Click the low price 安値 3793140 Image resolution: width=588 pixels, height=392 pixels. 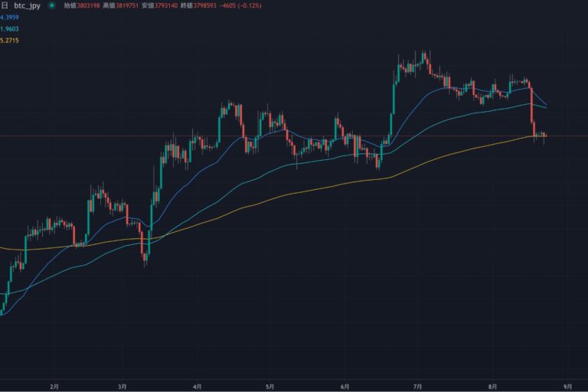click(159, 5)
